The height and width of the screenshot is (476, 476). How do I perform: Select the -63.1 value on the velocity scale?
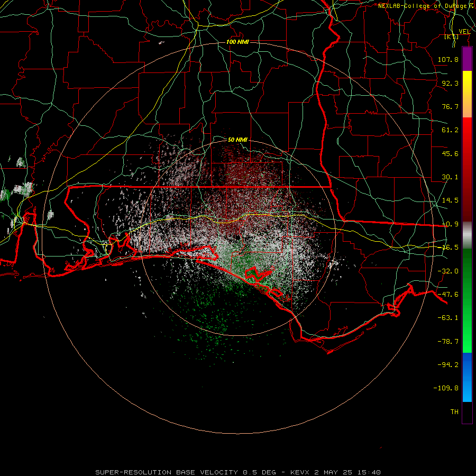click(x=448, y=318)
